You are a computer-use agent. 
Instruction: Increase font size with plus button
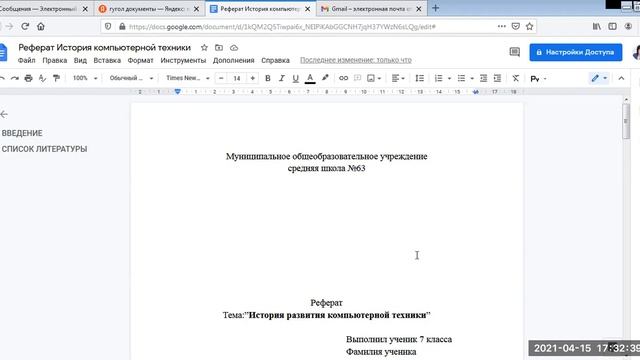[253, 78]
